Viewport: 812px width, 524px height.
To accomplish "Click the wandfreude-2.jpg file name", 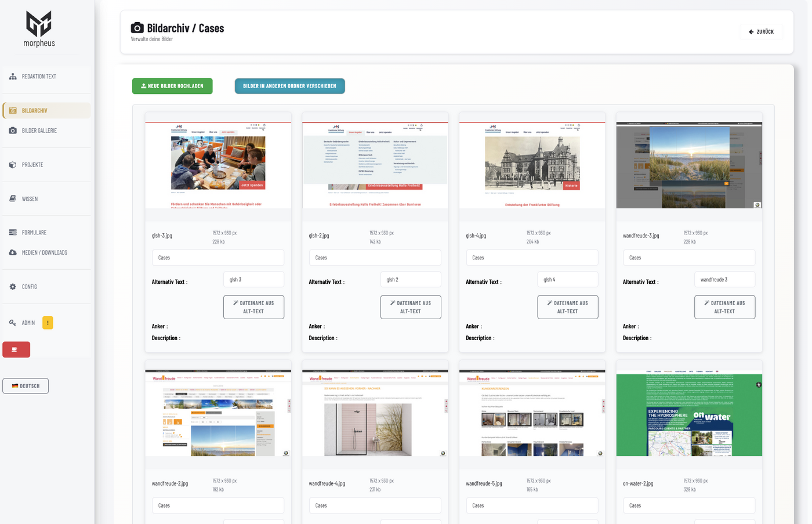I will coord(170,483).
